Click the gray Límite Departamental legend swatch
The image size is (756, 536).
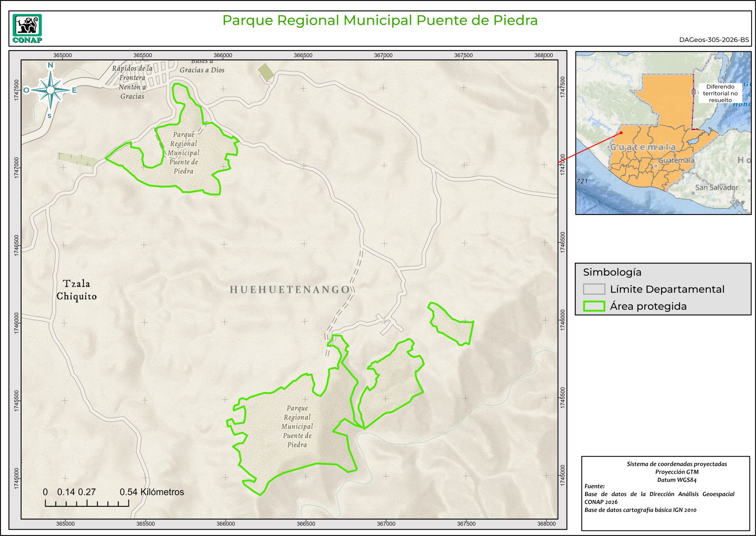click(x=594, y=289)
